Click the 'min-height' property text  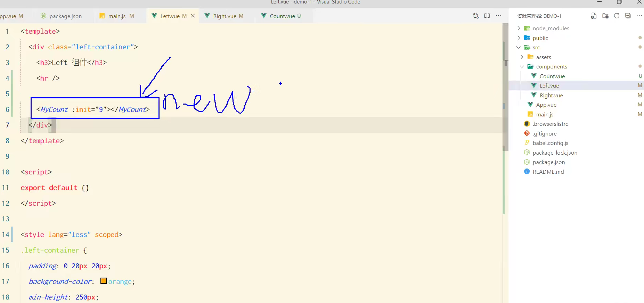[48, 297]
